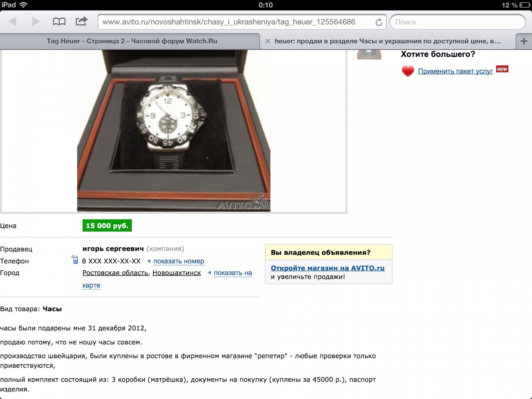532x399 pixels.
Task: Close the heuer avito tab
Action: point(268,41)
